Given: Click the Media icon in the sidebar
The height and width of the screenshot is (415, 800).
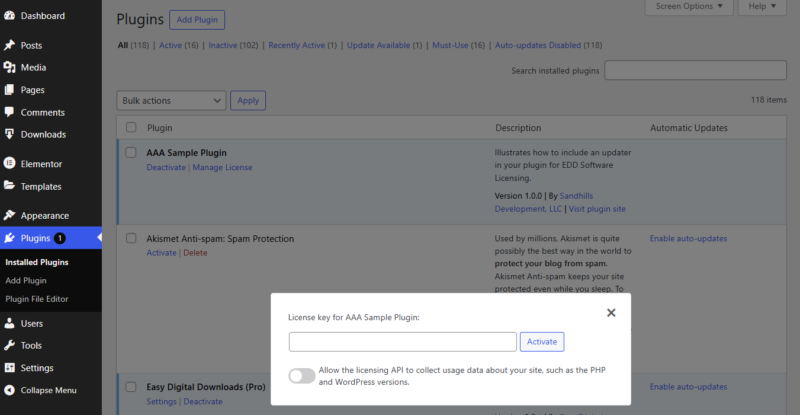Looking at the screenshot, I should tap(10, 67).
